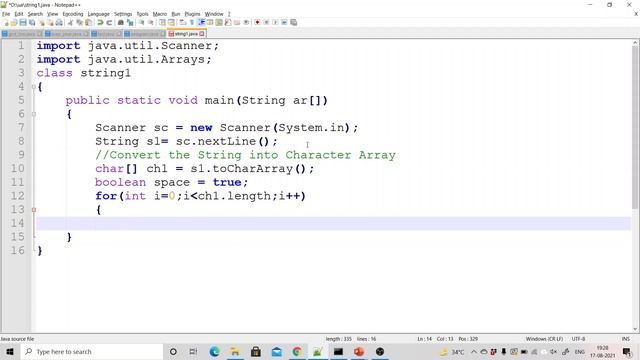Click the vertical scrollbar up arrow
The width and height of the screenshot is (640, 360).
coord(636,43)
